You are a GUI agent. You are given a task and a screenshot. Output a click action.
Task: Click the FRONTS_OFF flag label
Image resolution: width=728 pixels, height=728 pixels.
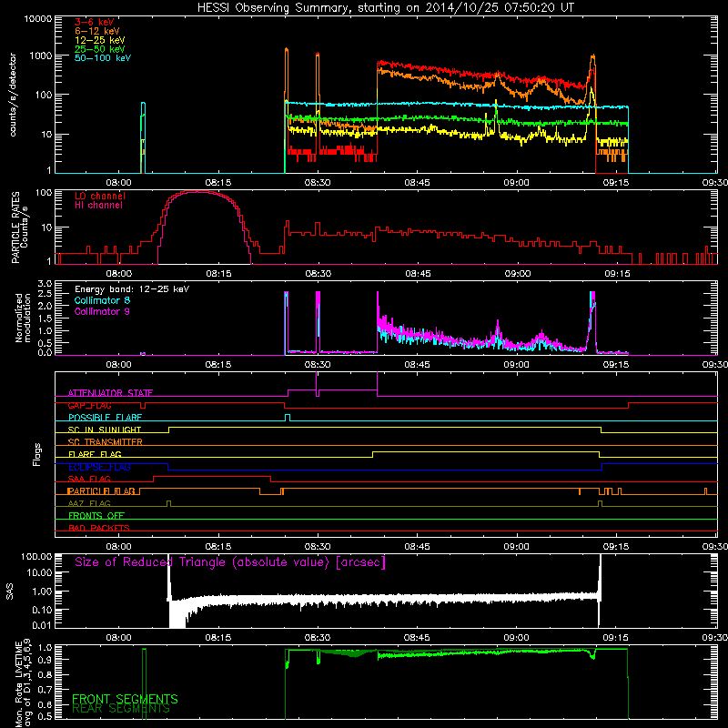(x=96, y=515)
